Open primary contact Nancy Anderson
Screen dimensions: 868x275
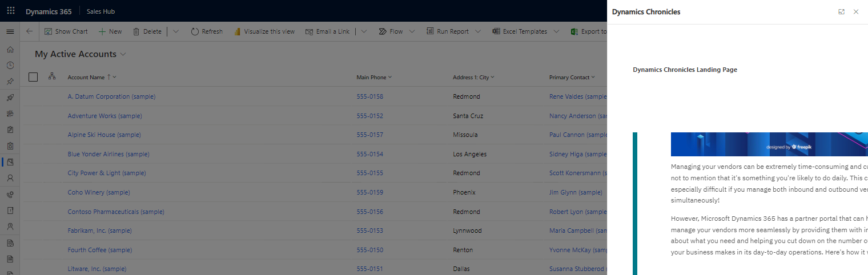pos(578,116)
